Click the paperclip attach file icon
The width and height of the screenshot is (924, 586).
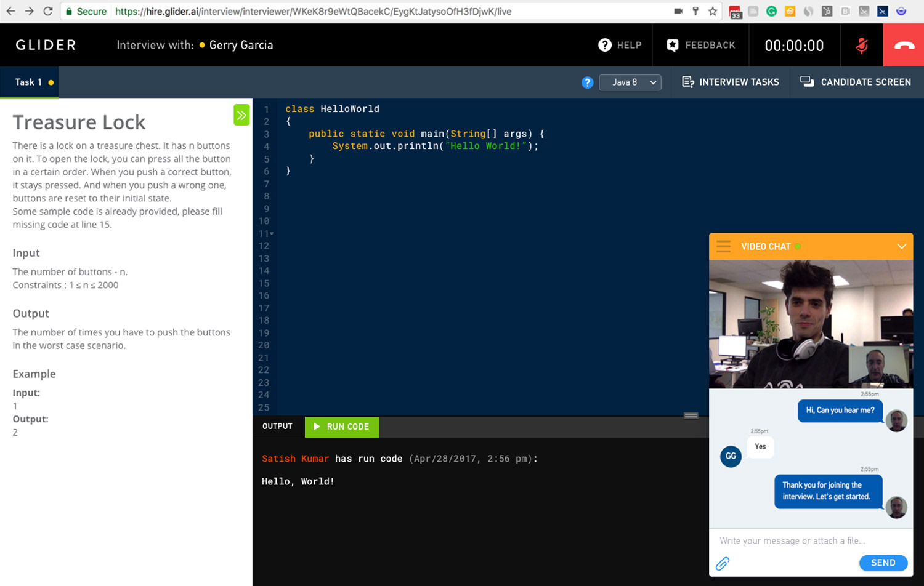coord(723,563)
